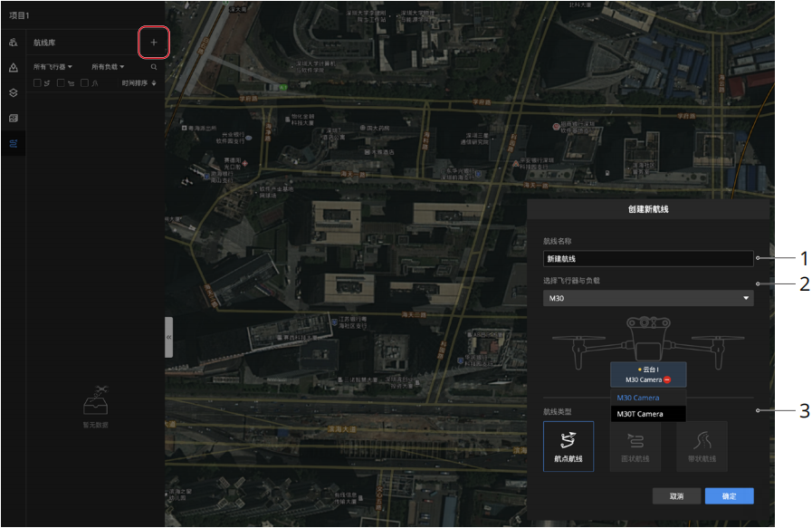
Task: Click the 航线库 panel heading
Action: (x=44, y=43)
